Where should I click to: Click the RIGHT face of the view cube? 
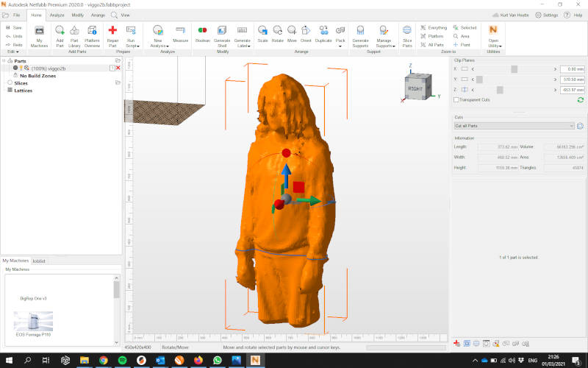point(415,88)
